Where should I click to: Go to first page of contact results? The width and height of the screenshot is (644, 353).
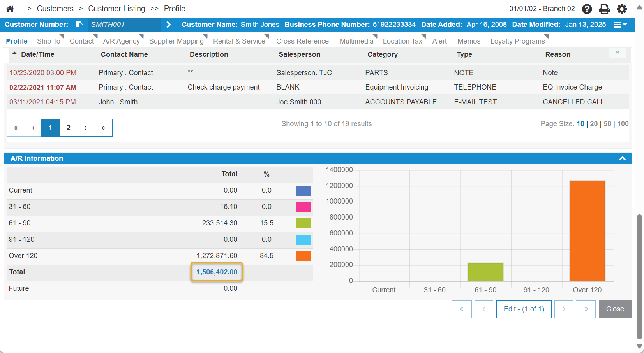point(16,128)
